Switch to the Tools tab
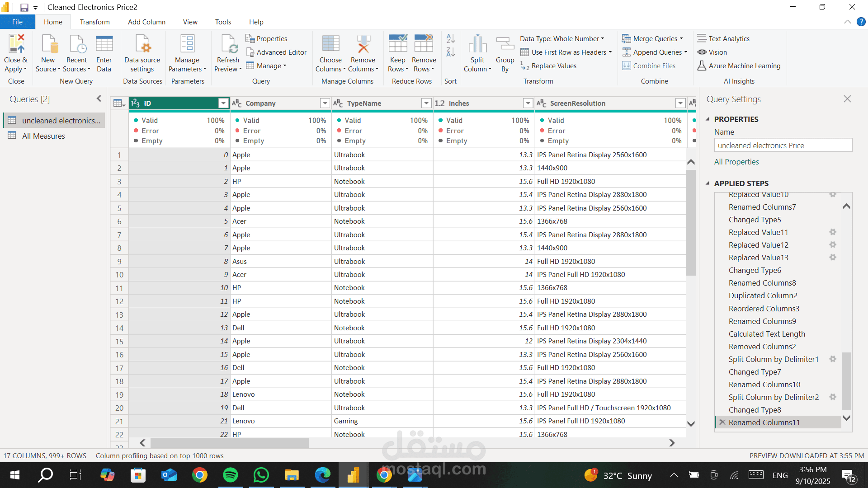Screen dimensions: 868x488 [223, 22]
